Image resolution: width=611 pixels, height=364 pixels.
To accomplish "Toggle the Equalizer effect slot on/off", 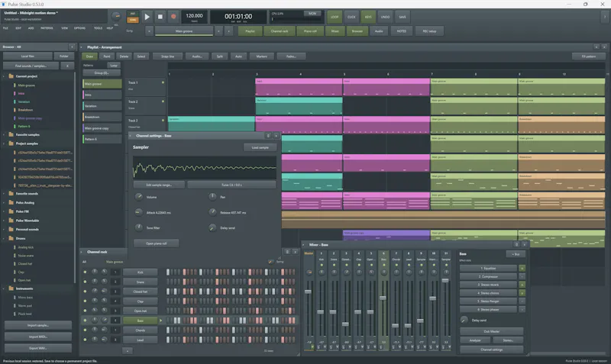I will point(522,269).
